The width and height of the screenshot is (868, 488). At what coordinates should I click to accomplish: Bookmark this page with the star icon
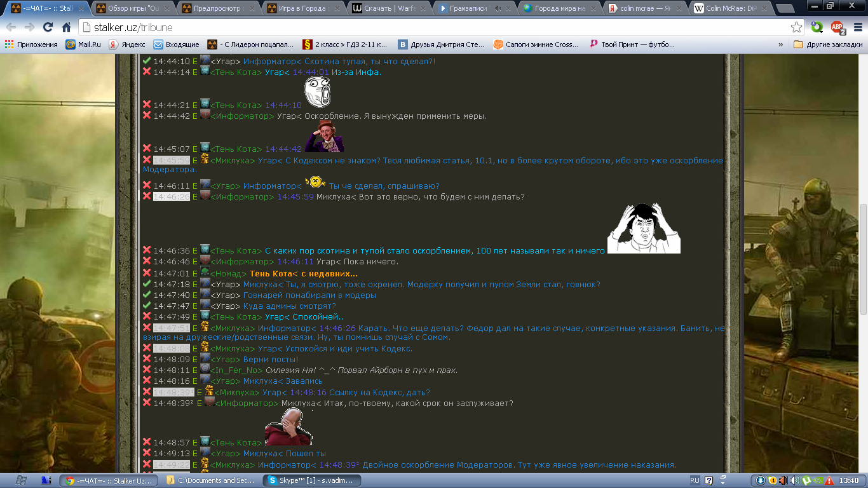pos(796,27)
